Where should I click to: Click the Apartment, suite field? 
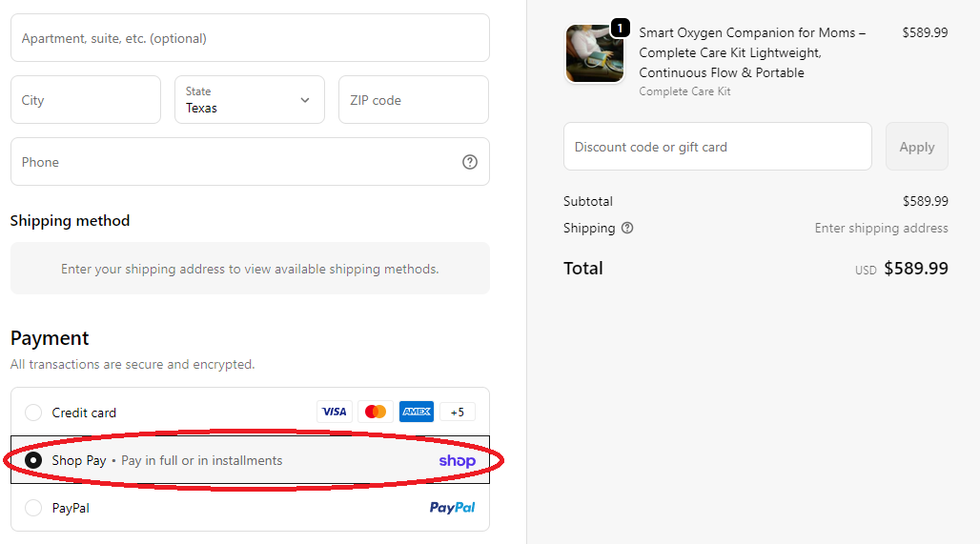(x=250, y=38)
